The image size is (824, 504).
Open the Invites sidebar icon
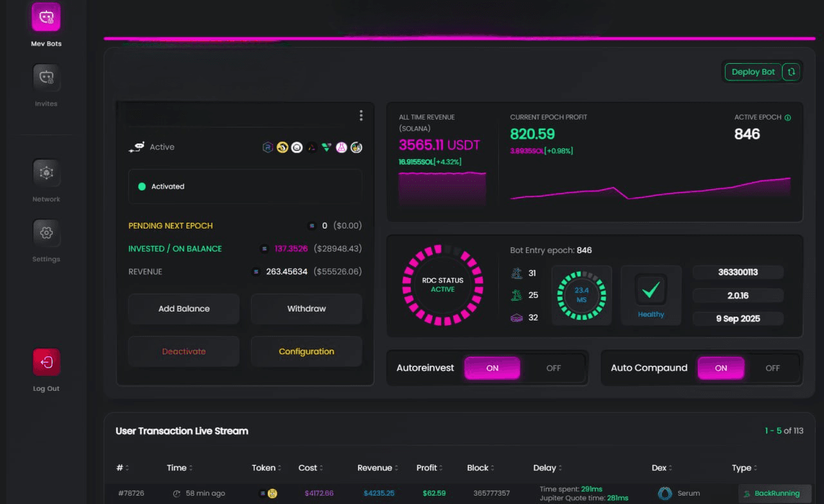[x=46, y=77]
